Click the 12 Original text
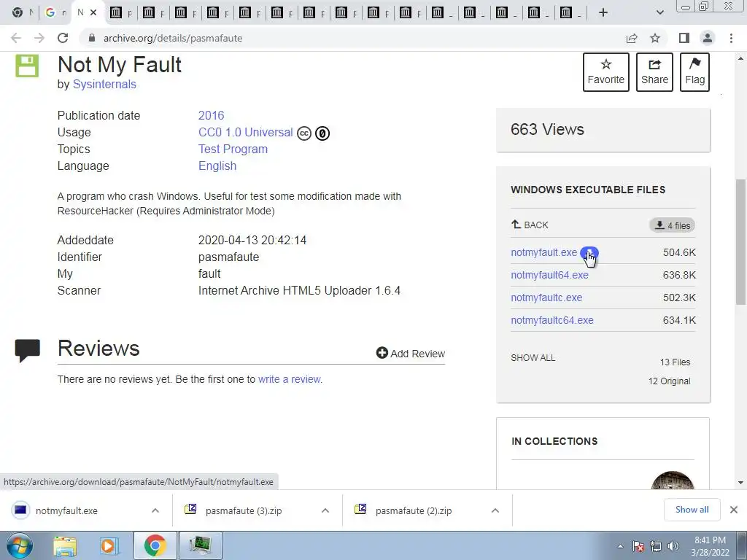 (670, 381)
